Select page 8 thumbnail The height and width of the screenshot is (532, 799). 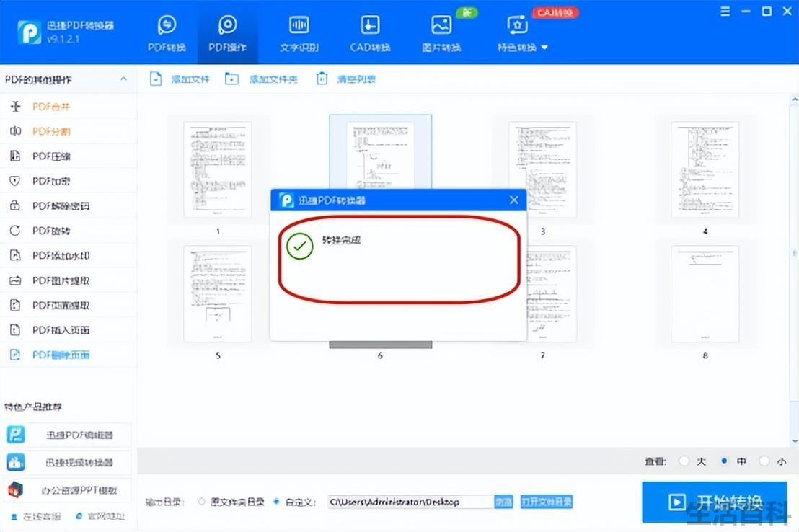coord(705,294)
